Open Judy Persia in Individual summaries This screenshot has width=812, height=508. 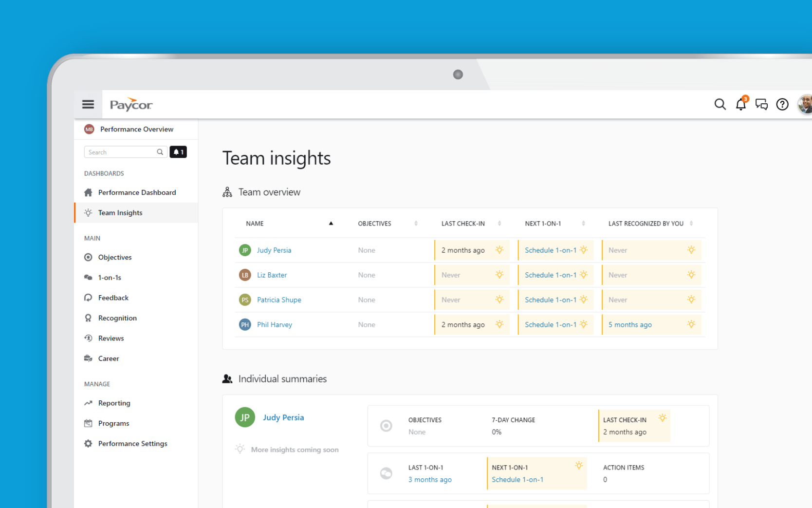[x=283, y=417]
